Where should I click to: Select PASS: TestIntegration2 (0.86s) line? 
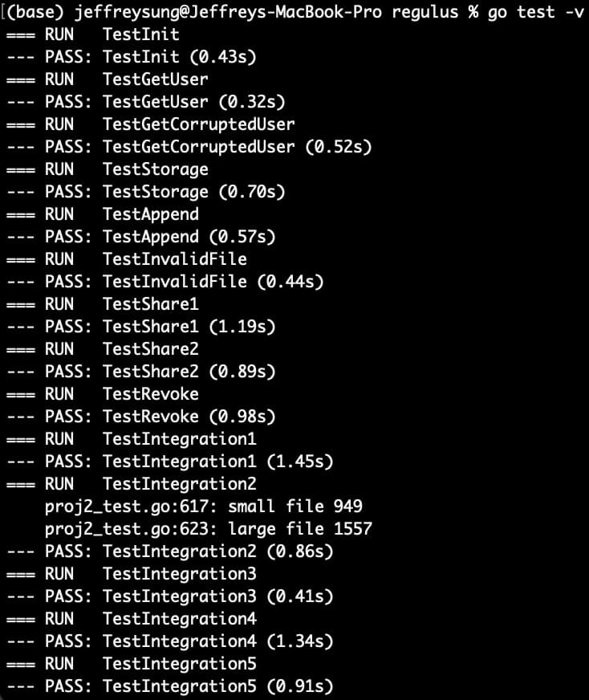[x=170, y=551]
